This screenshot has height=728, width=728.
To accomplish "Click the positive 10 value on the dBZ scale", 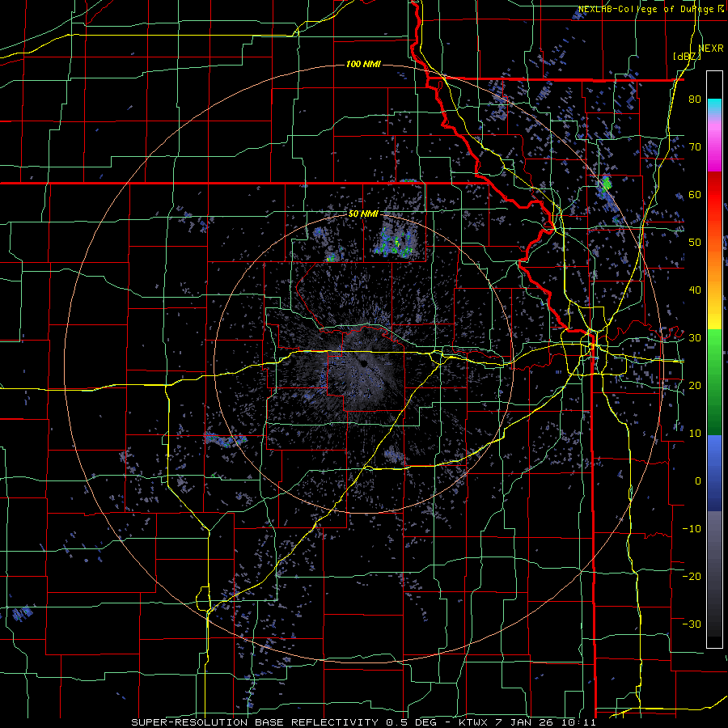I will 695,434.
